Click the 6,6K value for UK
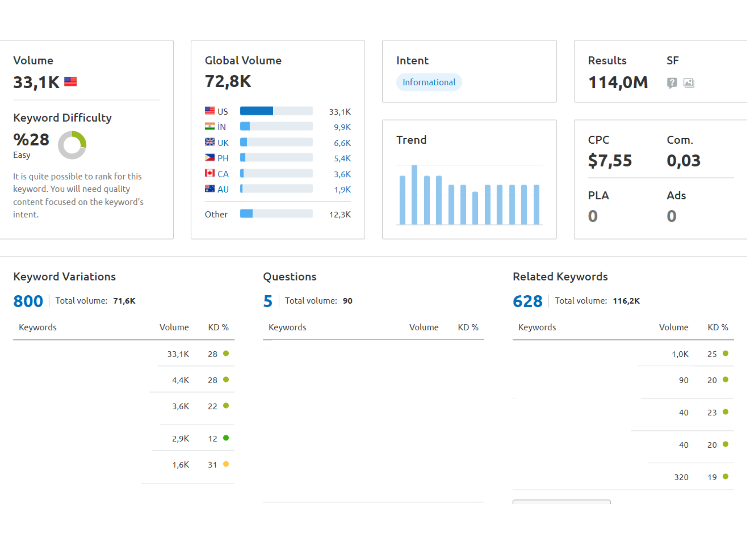This screenshot has width=747, height=560. [342, 143]
